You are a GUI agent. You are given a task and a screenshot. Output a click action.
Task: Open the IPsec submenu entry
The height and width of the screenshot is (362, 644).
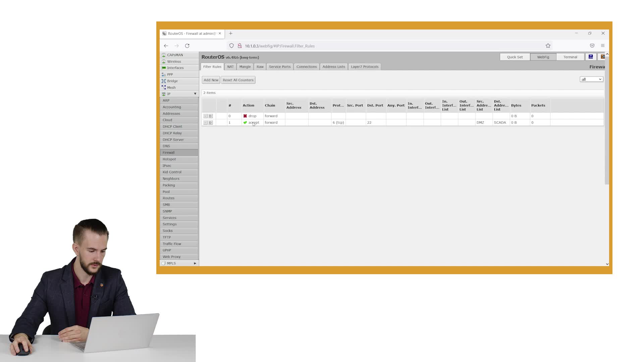[179, 166]
